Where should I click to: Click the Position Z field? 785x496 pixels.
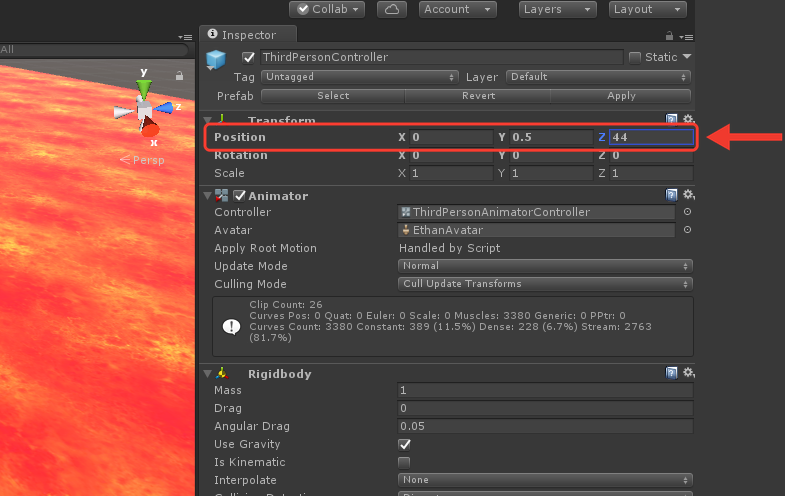coord(651,137)
